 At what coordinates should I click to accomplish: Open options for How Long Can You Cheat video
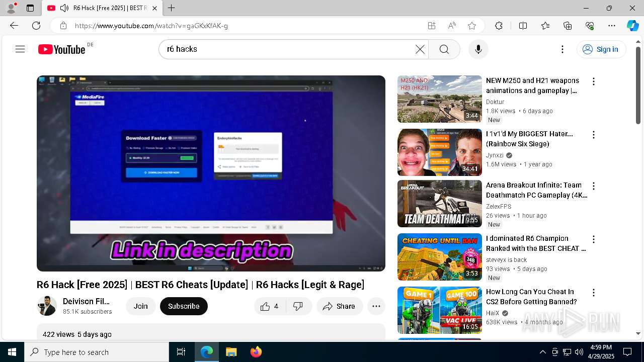pyautogui.click(x=594, y=293)
